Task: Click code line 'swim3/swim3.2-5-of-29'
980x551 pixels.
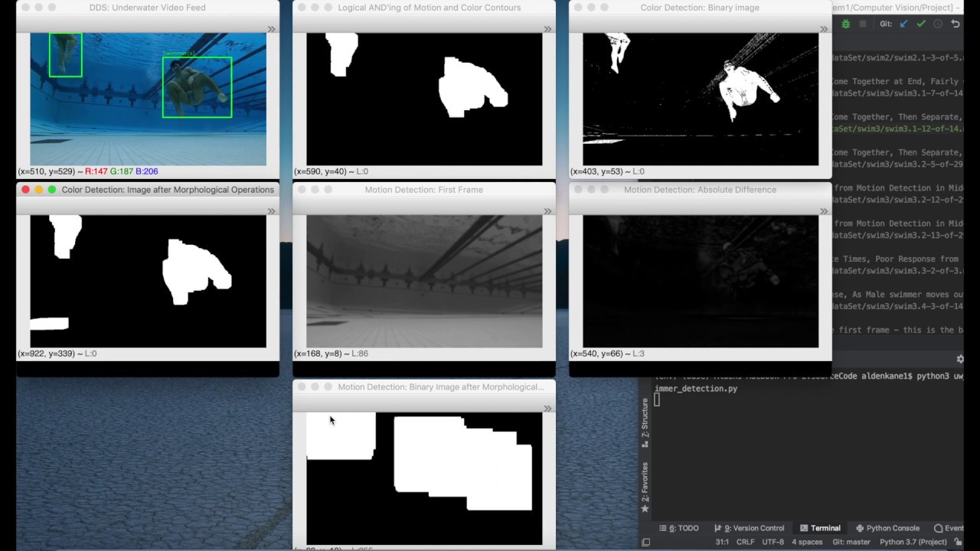Action: click(897, 165)
